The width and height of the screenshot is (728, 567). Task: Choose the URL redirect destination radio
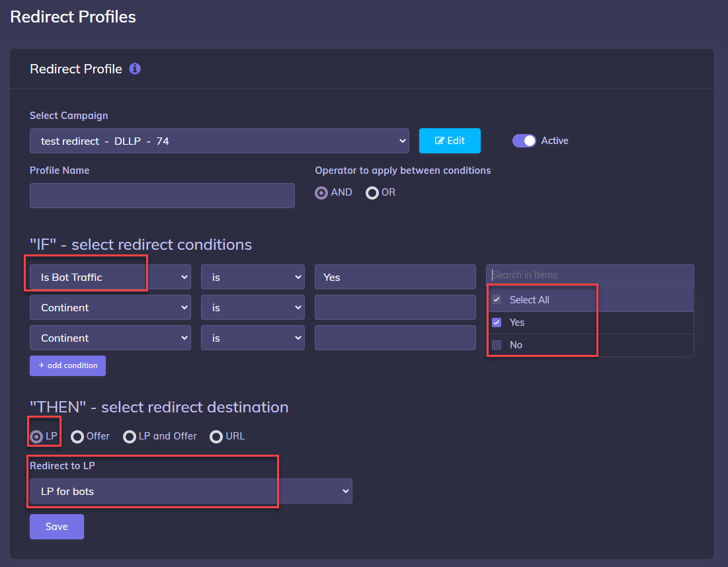(216, 437)
